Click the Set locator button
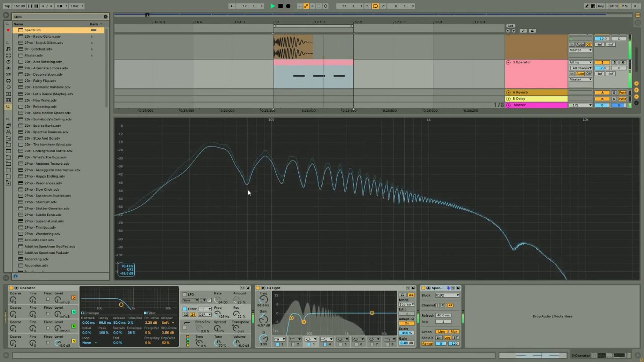Image resolution: width=644 pixels, height=362 pixels. point(510,26)
